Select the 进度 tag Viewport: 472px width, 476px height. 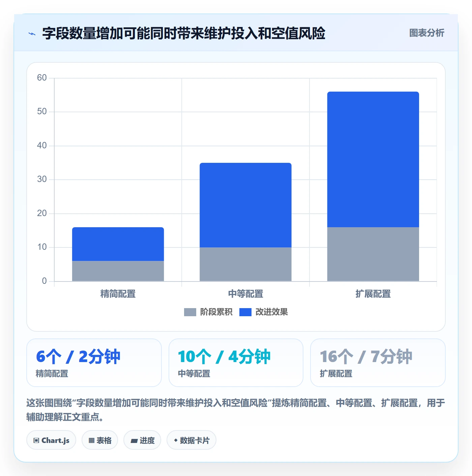tap(142, 440)
